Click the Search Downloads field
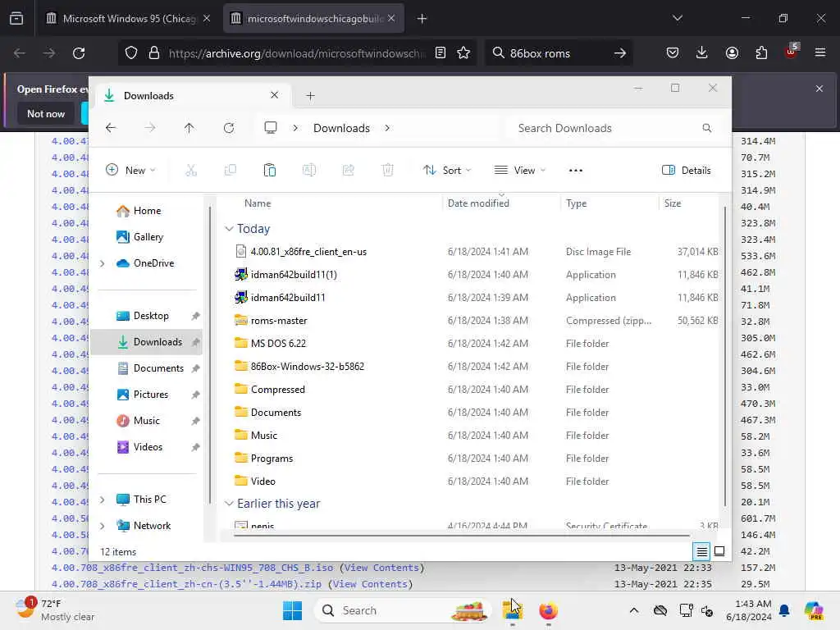The height and width of the screenshot is (630, 840). (610, 128)
